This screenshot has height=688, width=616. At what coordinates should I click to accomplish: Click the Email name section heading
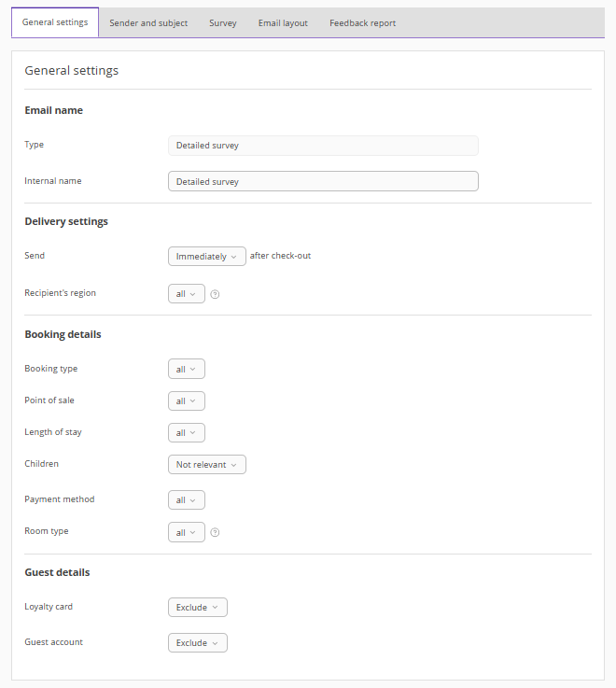53,110
